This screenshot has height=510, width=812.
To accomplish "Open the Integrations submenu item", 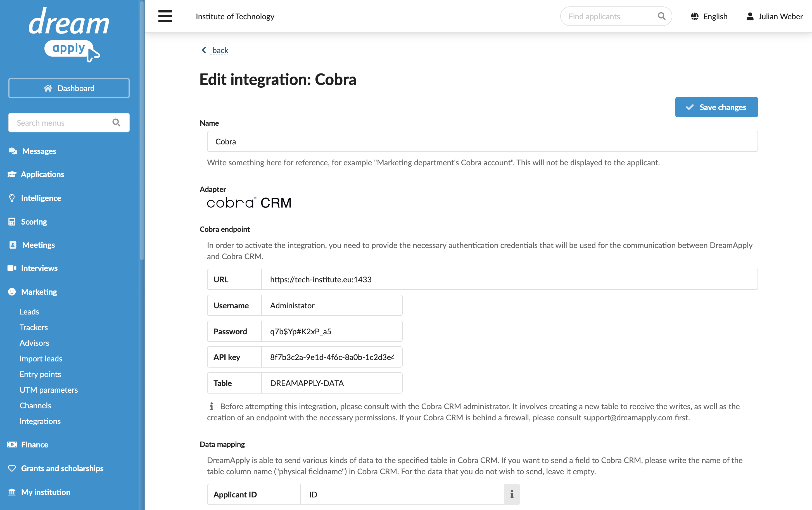I will click(x=40, y=421).
